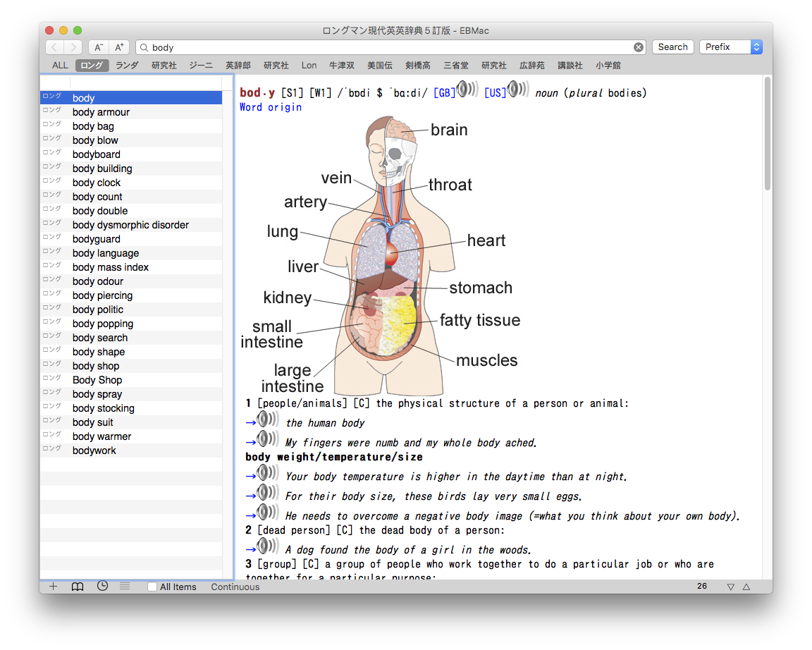
Task: Select 'body armour' in results list
Action: click(132, 112)
